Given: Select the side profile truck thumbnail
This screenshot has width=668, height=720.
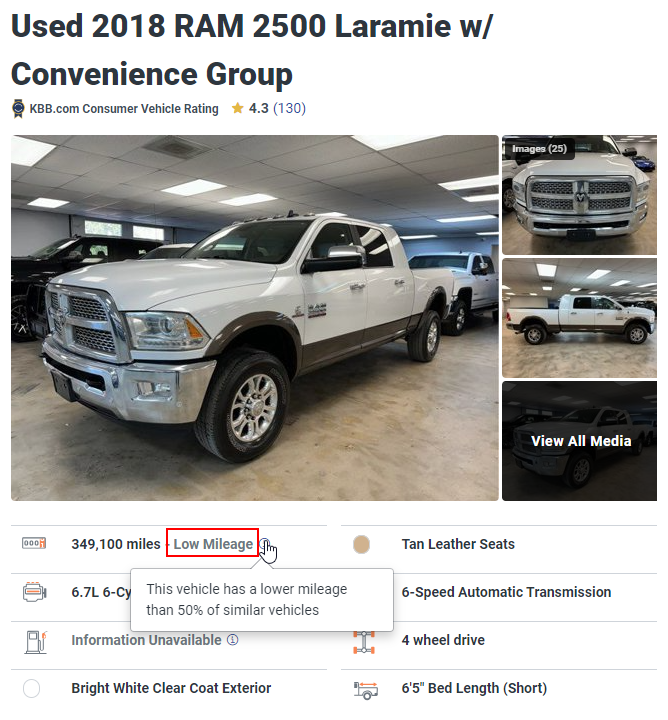Looking at the screenshot, I should click(580, 318).
